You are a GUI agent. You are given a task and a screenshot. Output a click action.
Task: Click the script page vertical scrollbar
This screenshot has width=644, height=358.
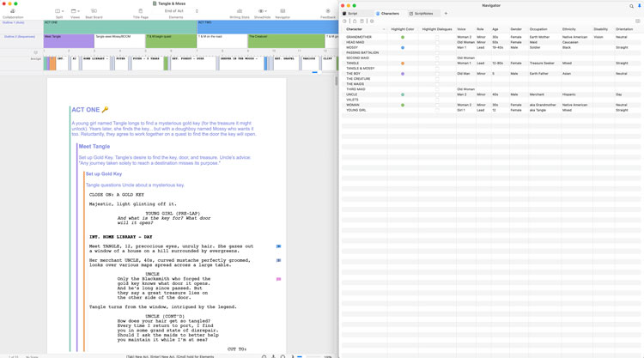click(336, 81)
